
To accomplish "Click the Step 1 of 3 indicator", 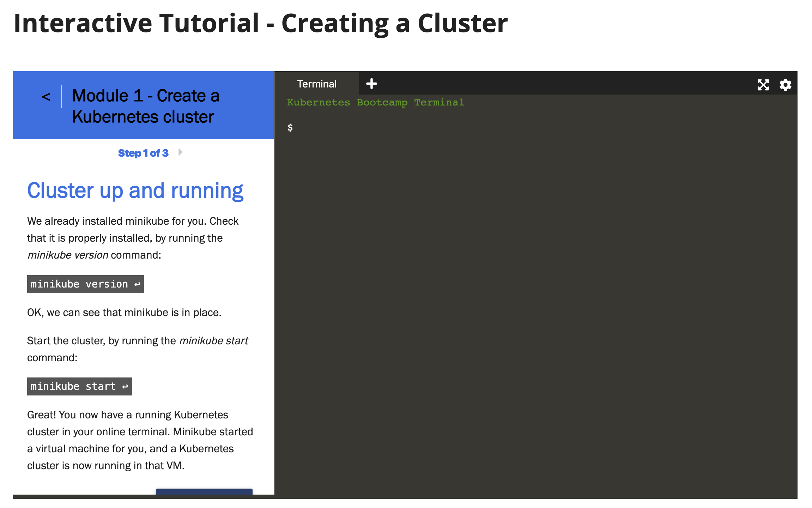I will click(143, 153).
